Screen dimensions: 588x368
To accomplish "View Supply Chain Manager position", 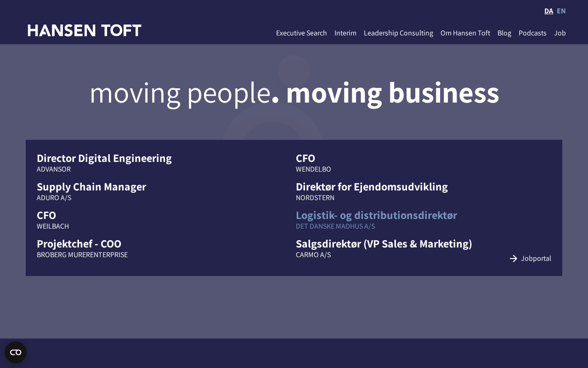I will [x=91, y=187].
